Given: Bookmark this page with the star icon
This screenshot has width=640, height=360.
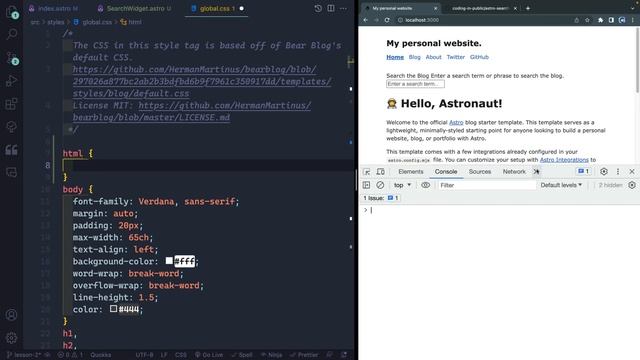Looking at the screenshot, I should pos(587,20).
